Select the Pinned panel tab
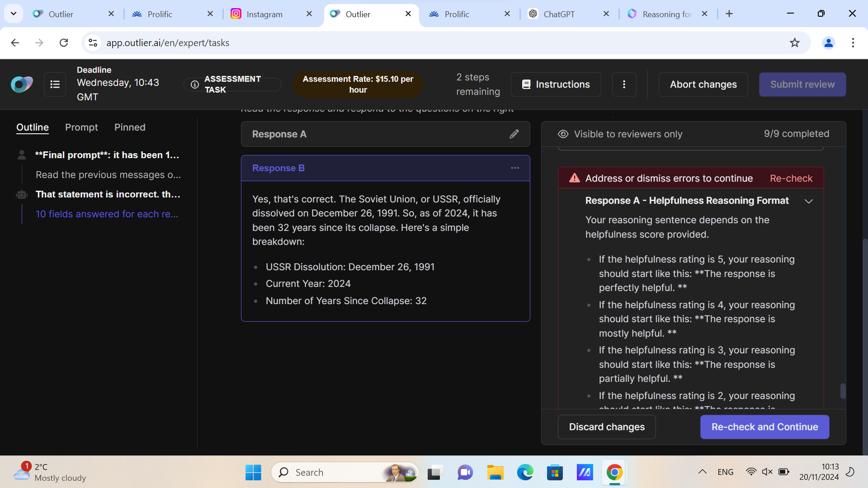Image resolution: width=868 pixels, height=488 pixels. 130,127
